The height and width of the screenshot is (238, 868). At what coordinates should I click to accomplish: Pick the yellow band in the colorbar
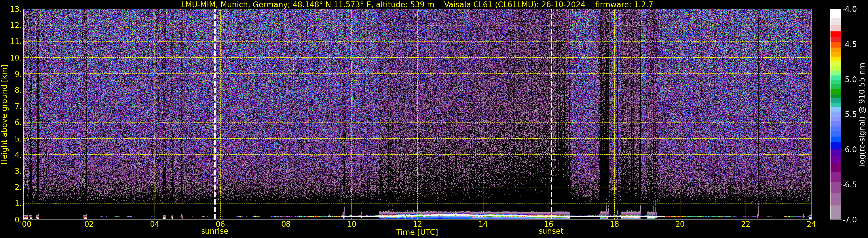pos(835,59)
